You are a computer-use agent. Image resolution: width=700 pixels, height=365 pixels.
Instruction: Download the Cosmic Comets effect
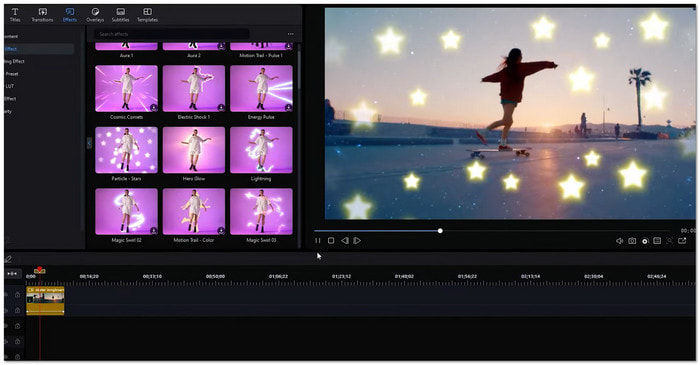pos(153,108)
